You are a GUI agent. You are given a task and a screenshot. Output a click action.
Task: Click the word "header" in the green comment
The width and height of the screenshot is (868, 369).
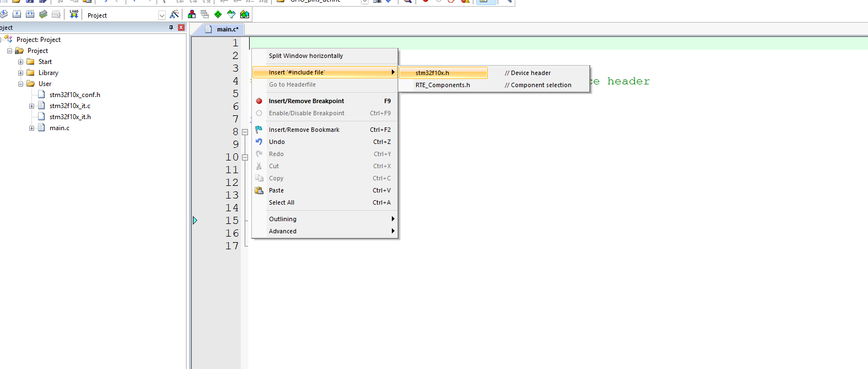point(628,81)
